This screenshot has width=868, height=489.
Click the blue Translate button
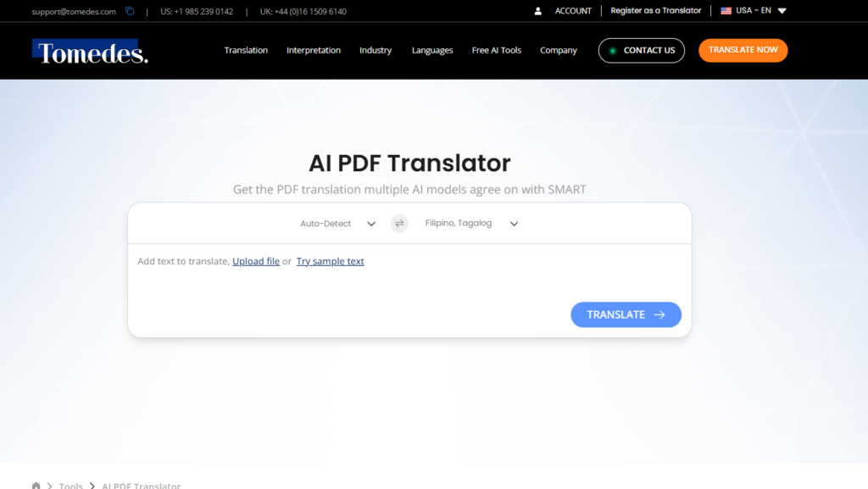click(626, 314)
